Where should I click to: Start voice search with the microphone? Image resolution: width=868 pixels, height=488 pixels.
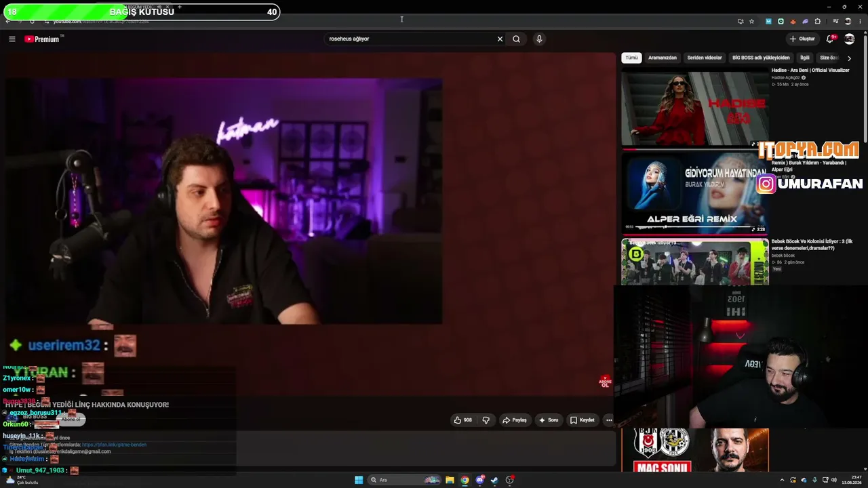tap(539, 39)
